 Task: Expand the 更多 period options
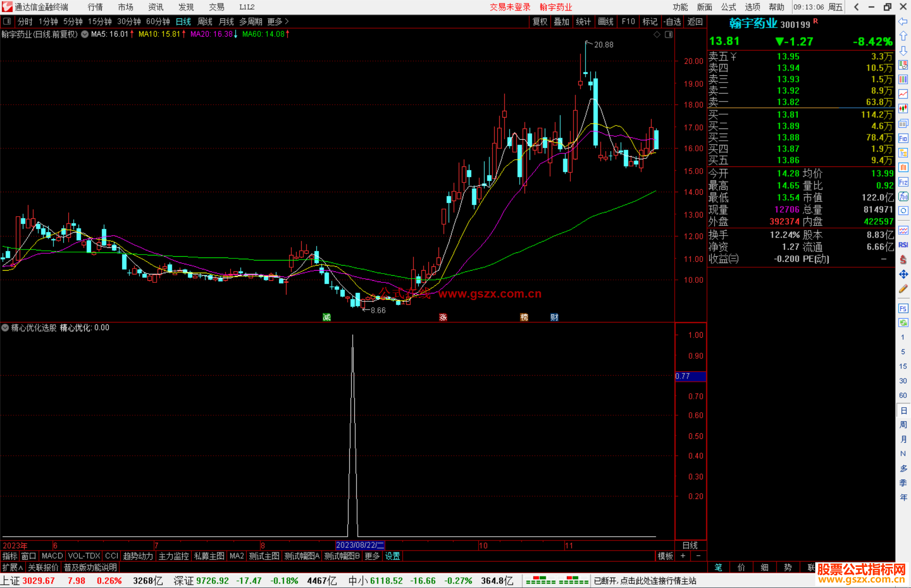pyautogui.click(x=278, y=21)
